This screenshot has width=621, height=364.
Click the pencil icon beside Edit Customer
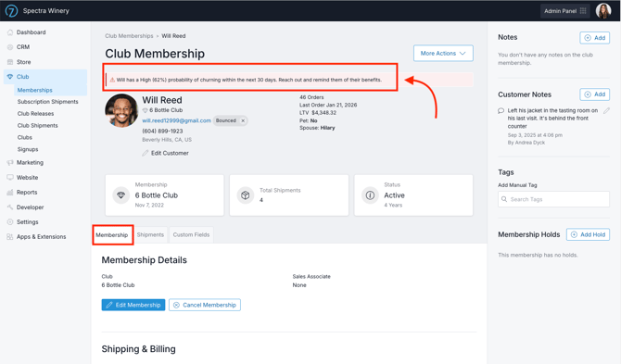pyautogui.click(x=146, y=153)
